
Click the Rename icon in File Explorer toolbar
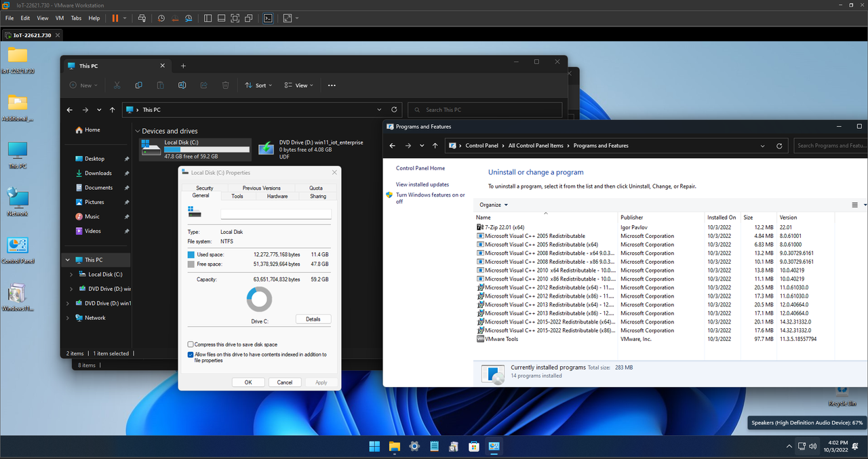pyautogui.click(x=182, y=85)
